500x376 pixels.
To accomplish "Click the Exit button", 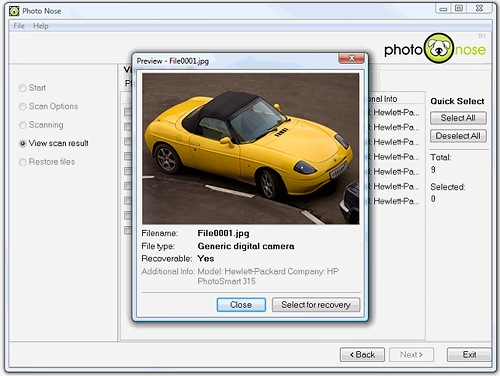I will (x=469, y=355).
